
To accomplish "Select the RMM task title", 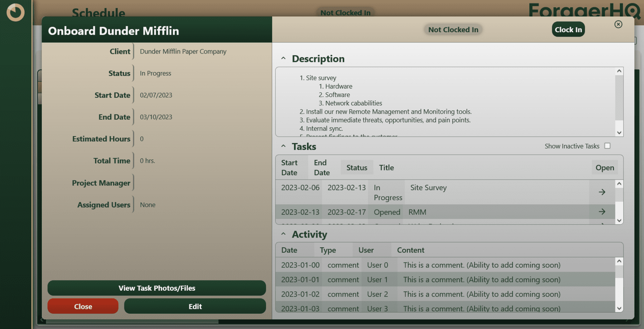I will tap(417, 212).
